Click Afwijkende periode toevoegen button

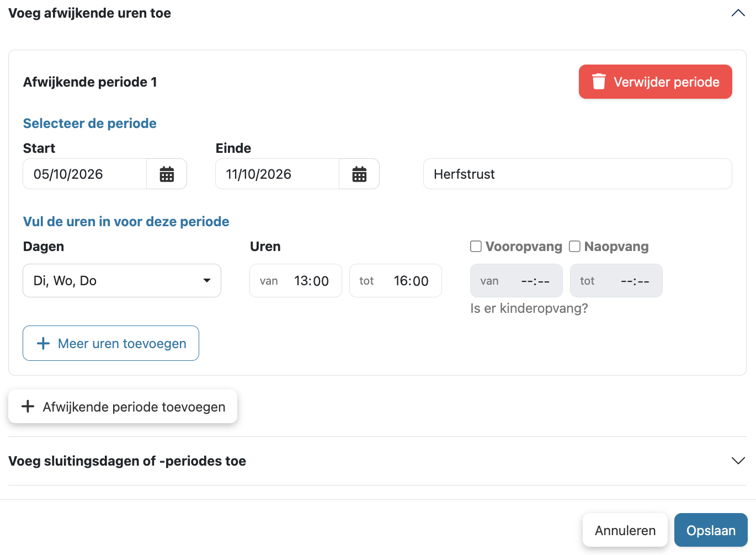(123, 407)
